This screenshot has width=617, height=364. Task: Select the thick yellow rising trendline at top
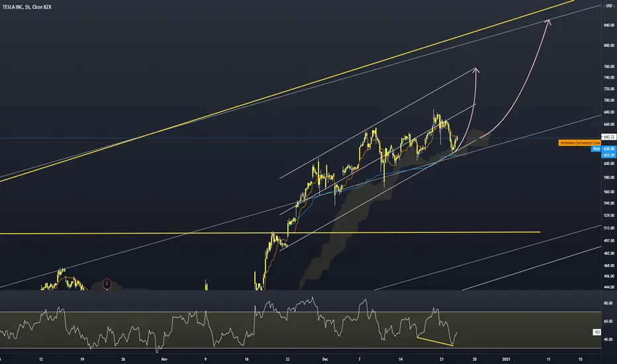(x=287, y=91)
